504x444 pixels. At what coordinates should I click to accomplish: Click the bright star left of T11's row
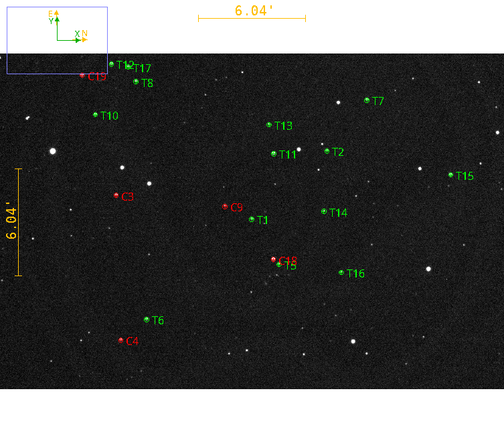tap(53, 151)
